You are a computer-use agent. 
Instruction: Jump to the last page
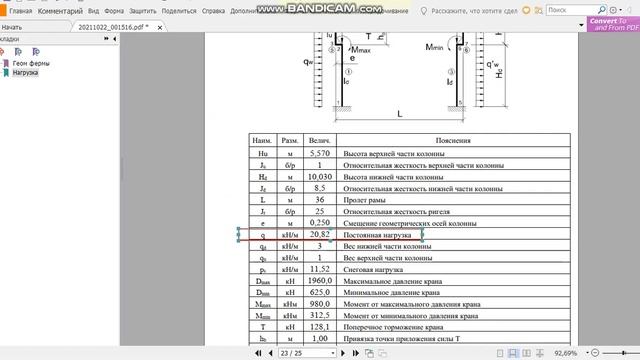(356, 353)
